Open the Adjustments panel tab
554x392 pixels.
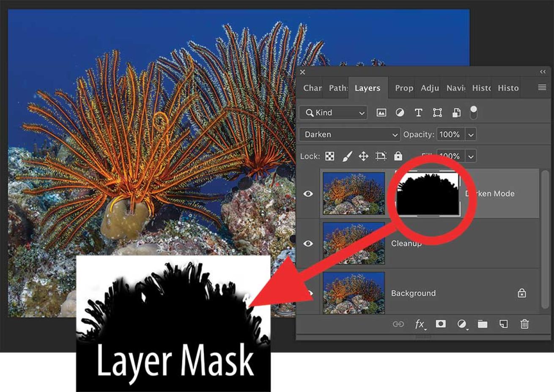(429, 88)
